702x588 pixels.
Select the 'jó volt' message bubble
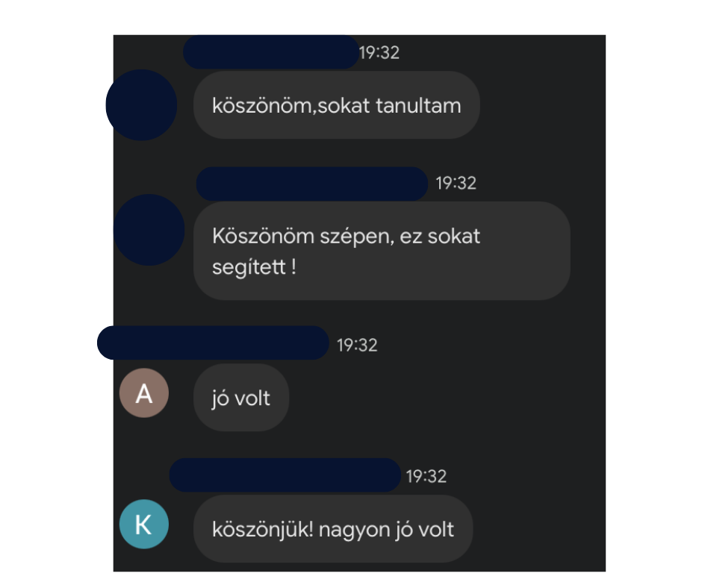pos(241,398)
